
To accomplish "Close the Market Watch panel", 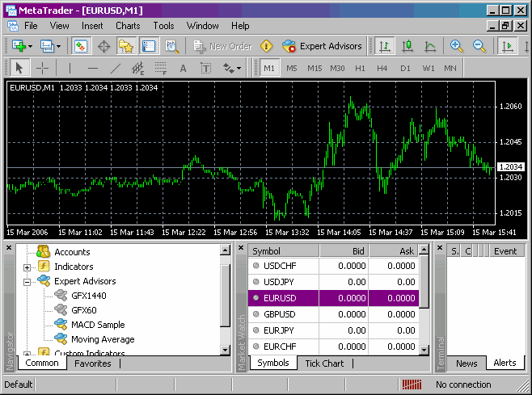I will 241,248.
